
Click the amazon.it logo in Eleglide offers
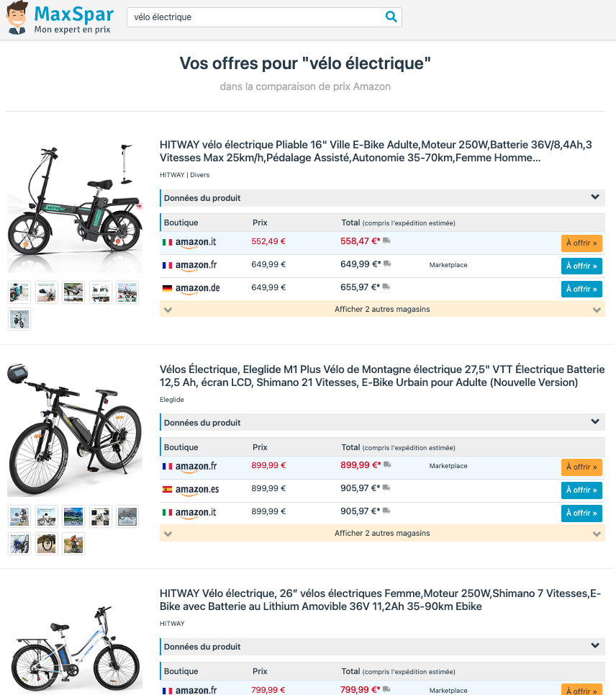coord(189,512)
